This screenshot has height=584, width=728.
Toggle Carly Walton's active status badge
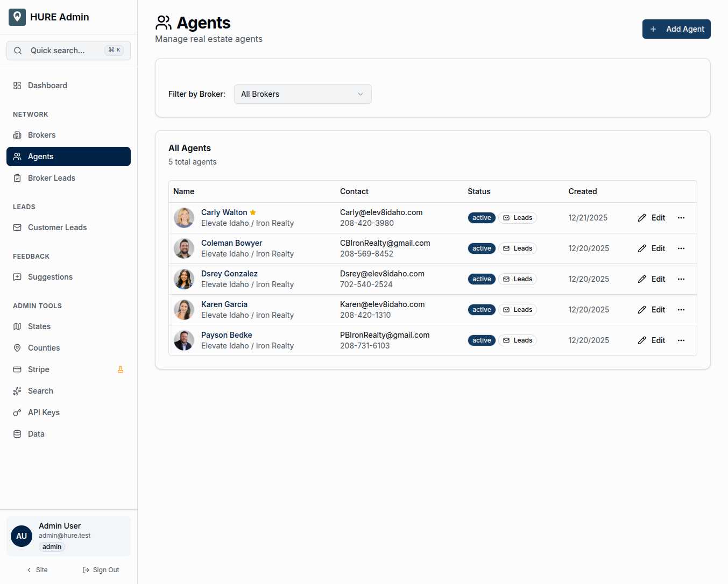click(x=482, y=218)
